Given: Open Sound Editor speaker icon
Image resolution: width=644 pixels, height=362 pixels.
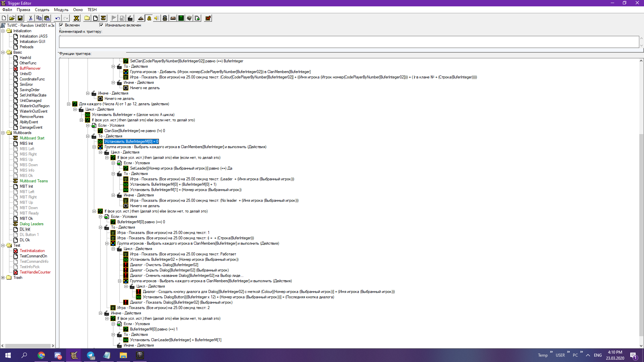Looking at the screenshot, I should click(x=157, y=18).
